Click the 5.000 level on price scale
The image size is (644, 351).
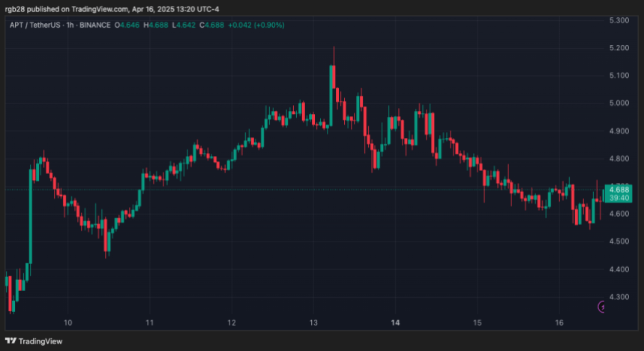pyautogui.click(x=619, y=103)
